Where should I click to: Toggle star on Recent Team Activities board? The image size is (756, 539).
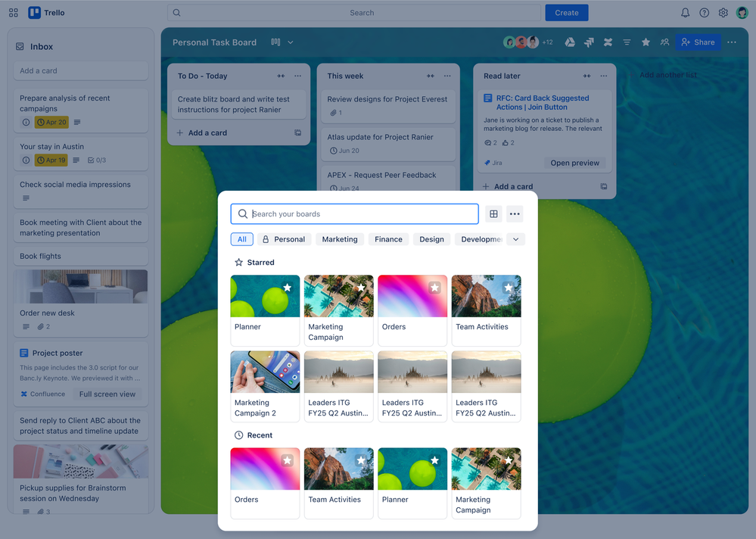tap(361, 460)
